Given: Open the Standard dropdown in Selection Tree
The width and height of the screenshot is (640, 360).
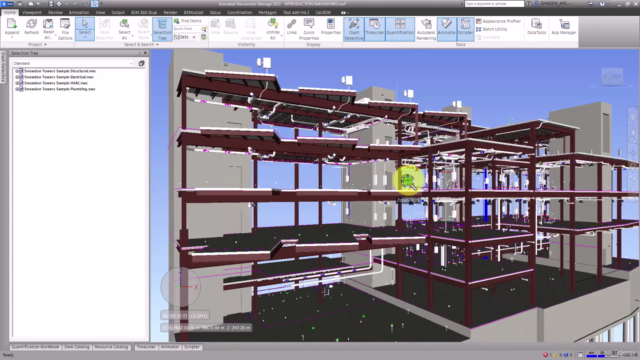Looking at the screenshot, I should [x=73, y=63].
